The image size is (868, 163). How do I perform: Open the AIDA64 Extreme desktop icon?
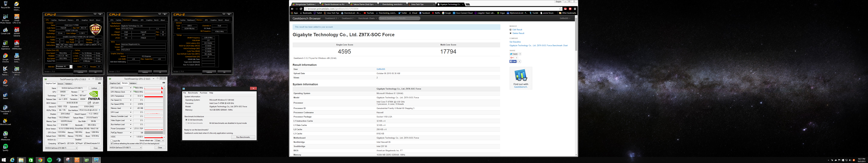click(x=17, y=32)
